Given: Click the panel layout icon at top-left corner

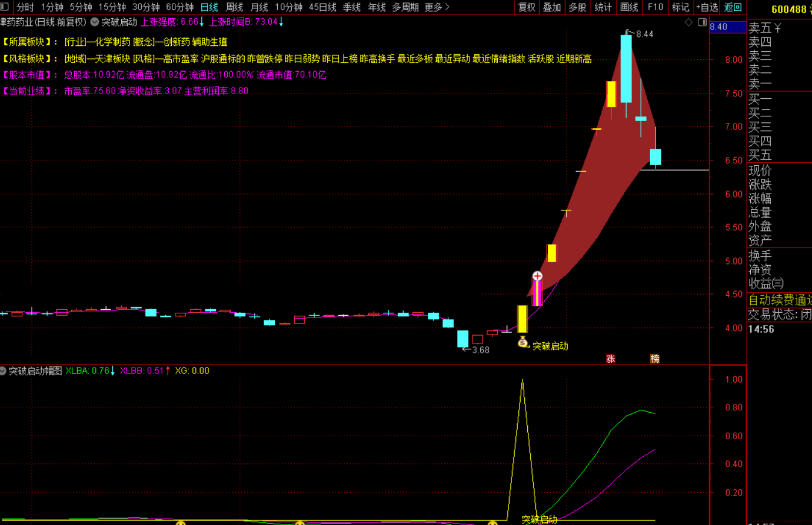Looking at the screenshot, I should [5, 7].
